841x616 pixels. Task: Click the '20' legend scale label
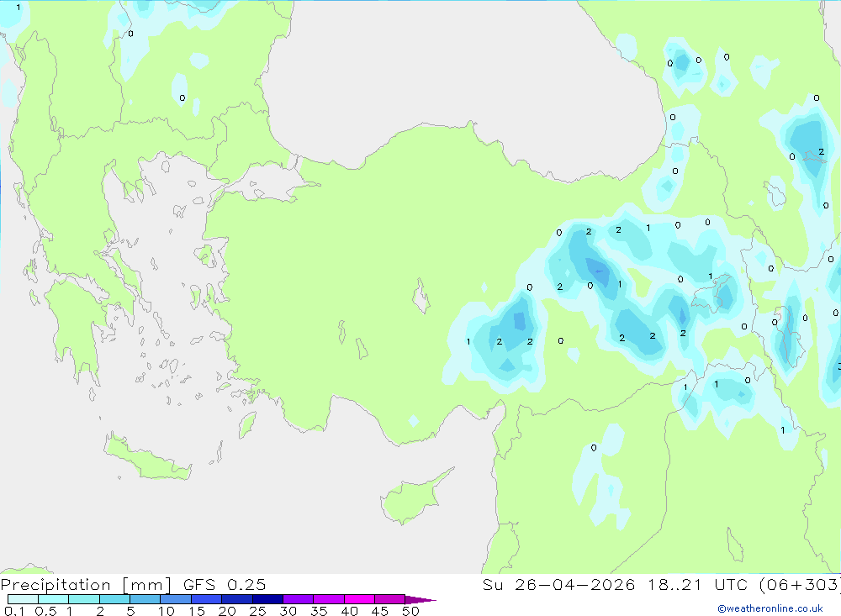(227, 611)
